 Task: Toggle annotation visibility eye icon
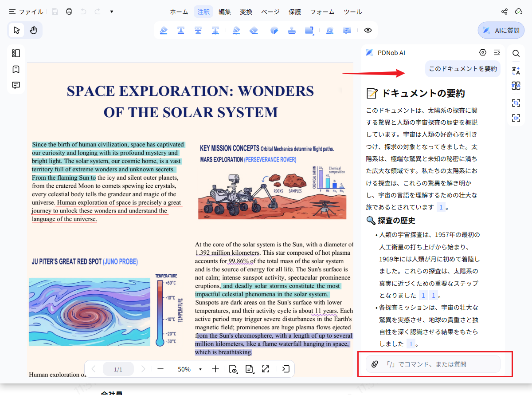[368, 30]
